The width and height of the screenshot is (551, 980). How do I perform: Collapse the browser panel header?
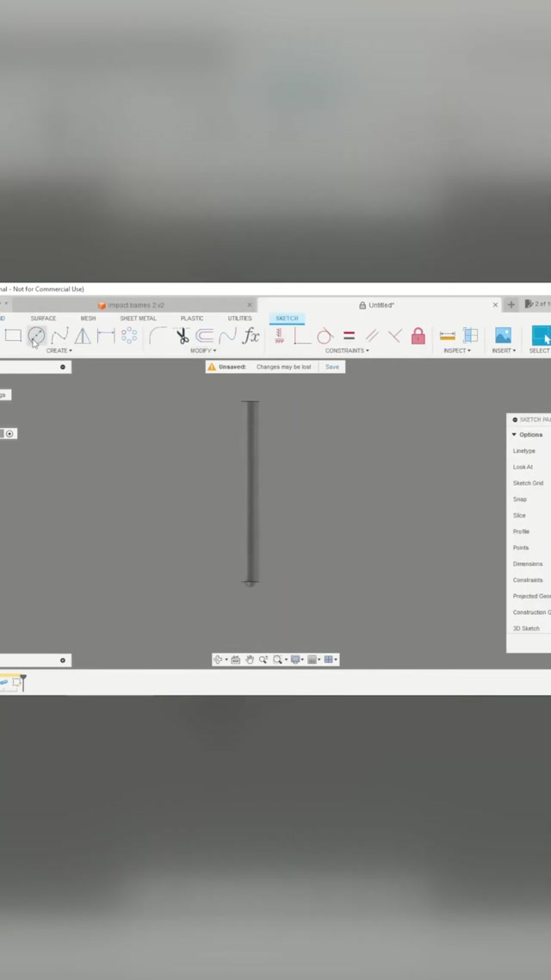pyautogui.click(x=63, y=367)
